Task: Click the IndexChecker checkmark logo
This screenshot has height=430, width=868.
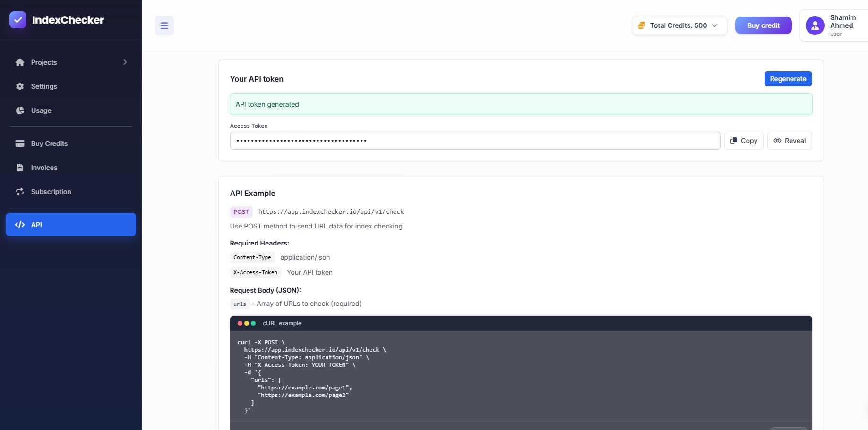Action: pyautogui.click(x=18, y=20)
